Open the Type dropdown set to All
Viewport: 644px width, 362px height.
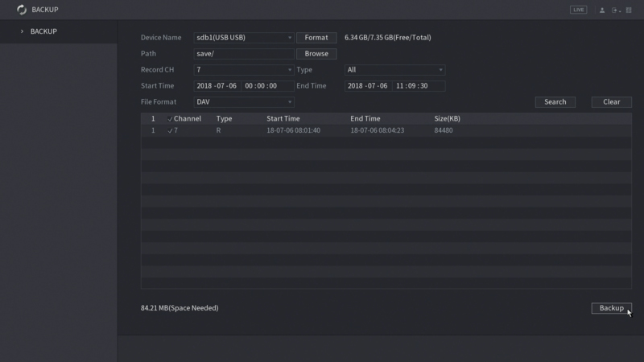click(x=394, y=70)
